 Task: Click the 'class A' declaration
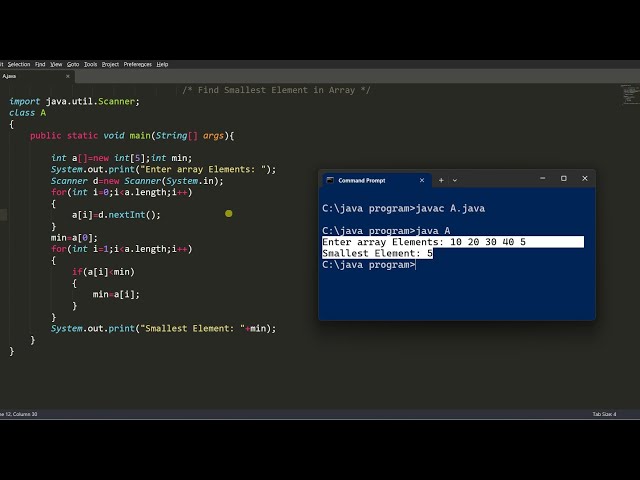(x=27, y=113)
